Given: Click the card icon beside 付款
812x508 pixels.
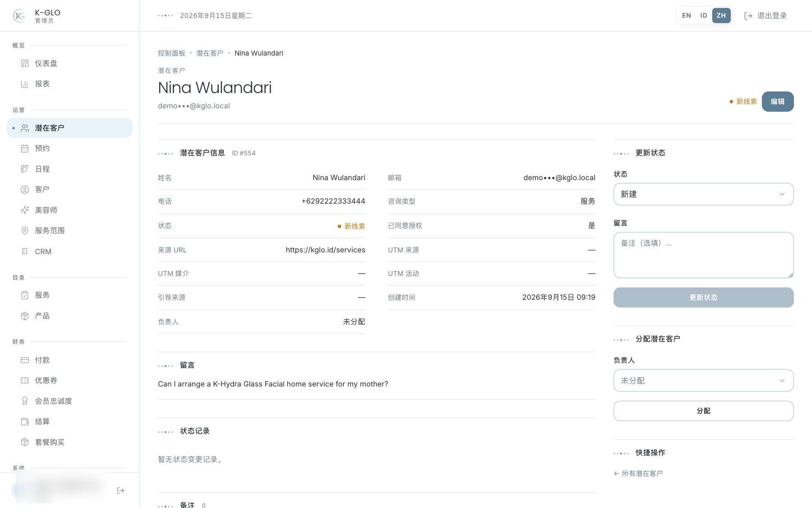Looking at the screenshot, I should click(25, 360).
